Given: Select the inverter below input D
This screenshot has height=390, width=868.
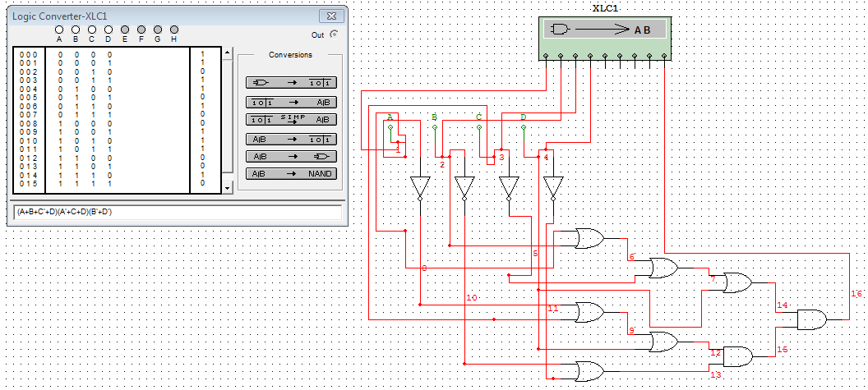Looking at the screenshot, I should (553, 188).
